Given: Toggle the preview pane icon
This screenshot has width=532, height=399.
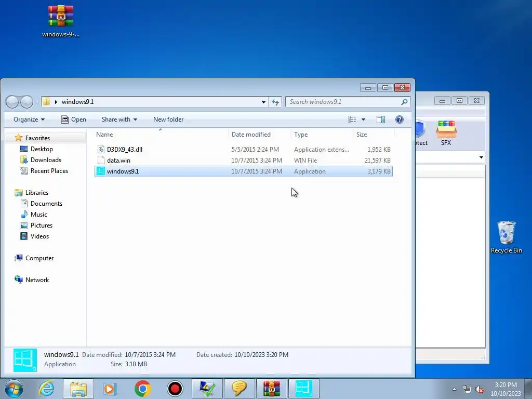Looking at the screenshot, I should (381, 119).
